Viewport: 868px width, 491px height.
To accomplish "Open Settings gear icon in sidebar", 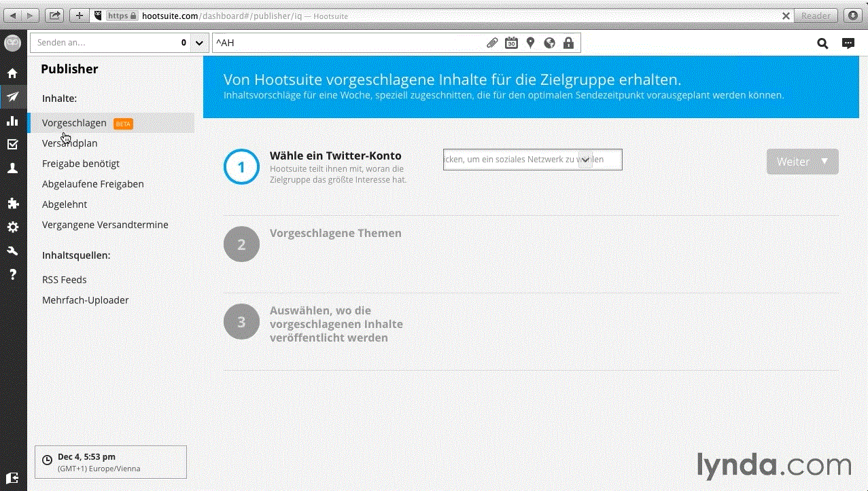I will (12, 228).
